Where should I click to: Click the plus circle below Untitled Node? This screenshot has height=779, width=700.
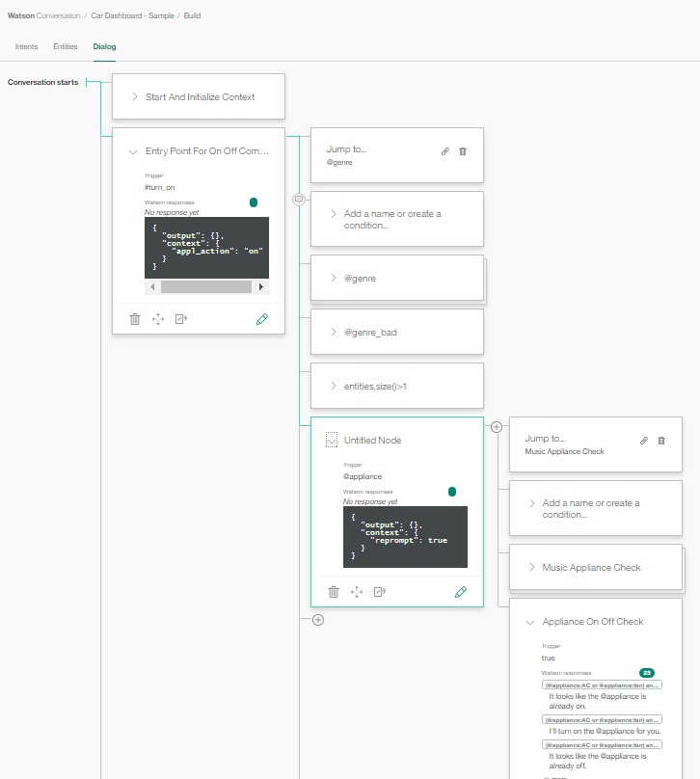click(x=318, y=620)
